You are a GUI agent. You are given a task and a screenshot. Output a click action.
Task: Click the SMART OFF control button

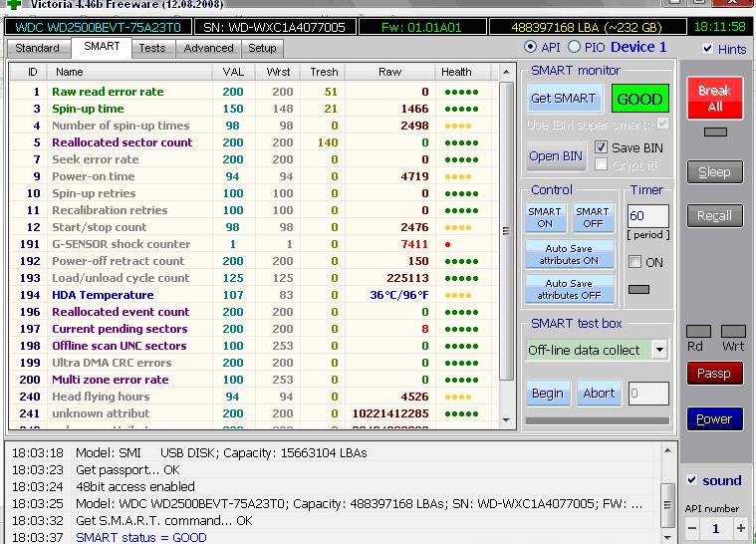tap(592, 217)
